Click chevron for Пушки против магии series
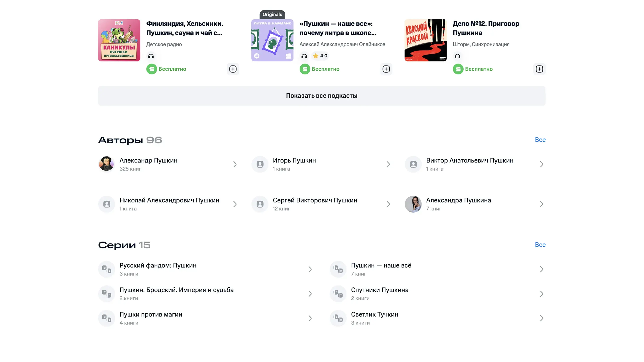 click(x=310, y=318)
